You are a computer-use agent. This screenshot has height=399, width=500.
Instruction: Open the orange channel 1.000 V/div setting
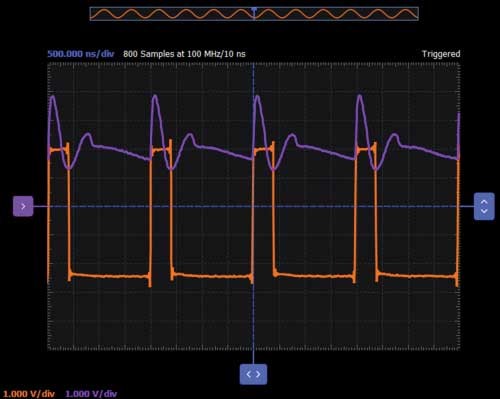coord(29,394)
